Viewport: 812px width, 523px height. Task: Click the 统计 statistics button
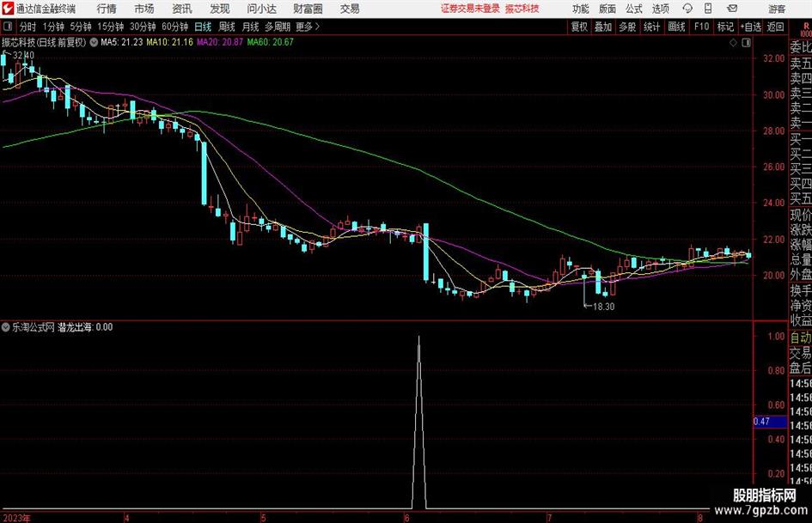pyautogui.click(x=651, y=27)
